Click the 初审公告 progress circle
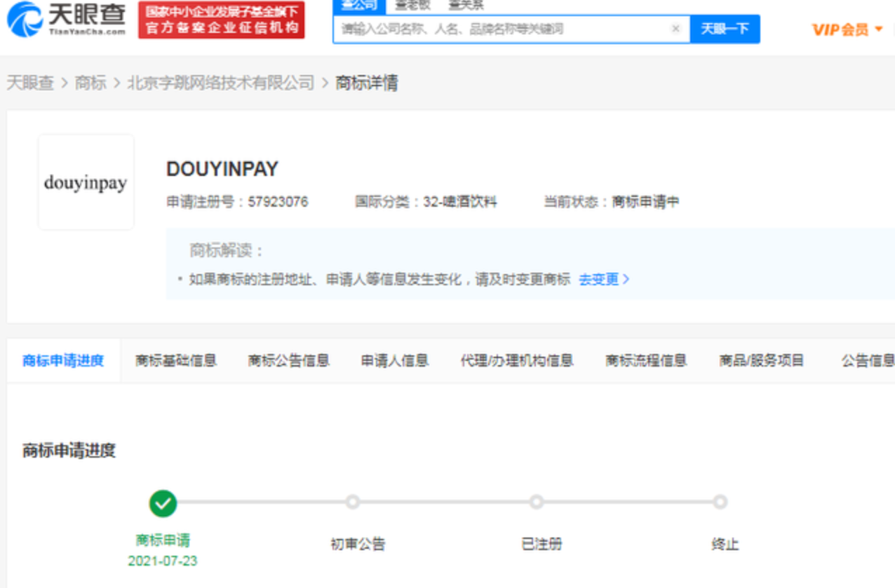The height and width of the screenshot is (588, 895). 353,502
